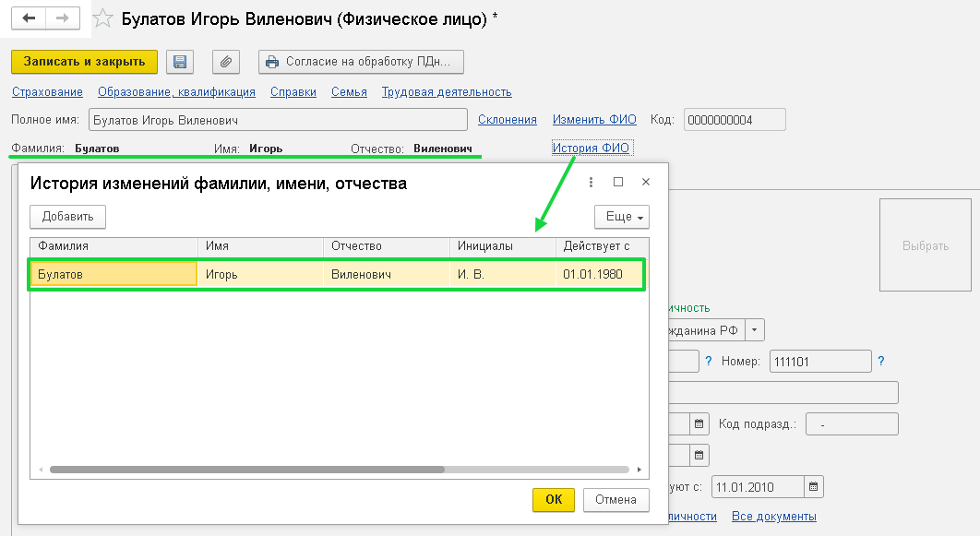Image resolution: width=980 pixels, height=536 pixels.
Task: Select the 01.01.1980 date cell
Action: [600, 274]
